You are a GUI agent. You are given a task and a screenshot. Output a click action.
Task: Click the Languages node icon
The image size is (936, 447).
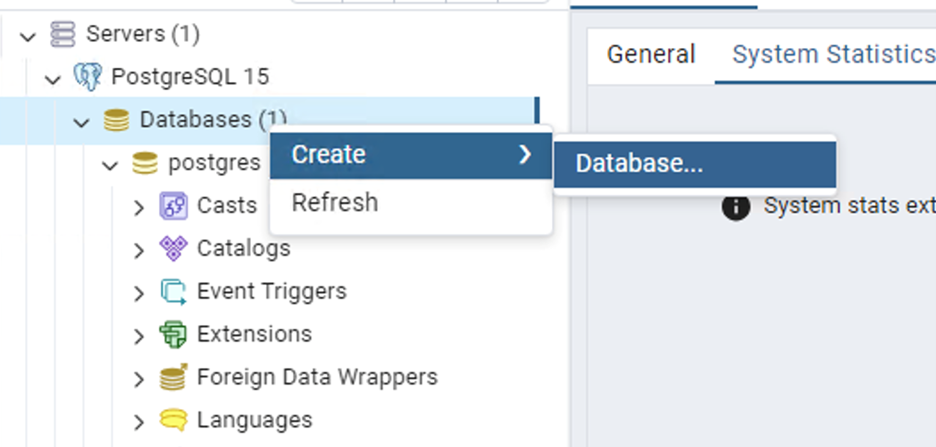[173, 420]
